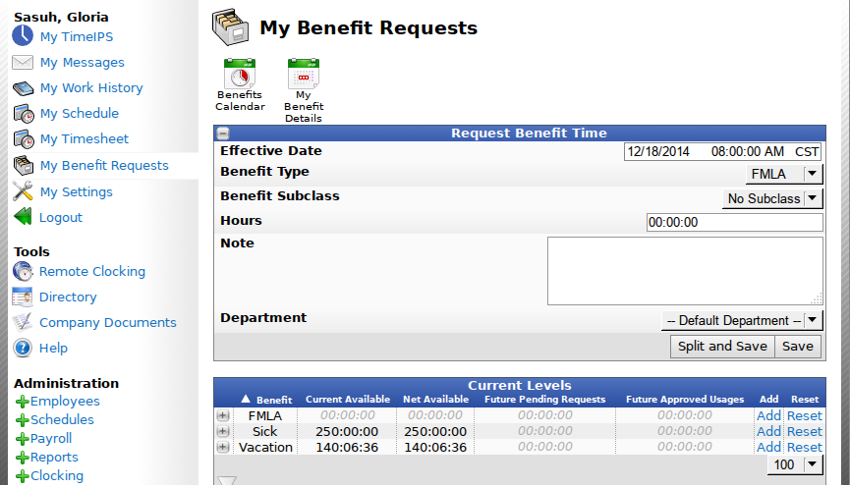Click the Help question mark icon

click(x=22, y=348)
